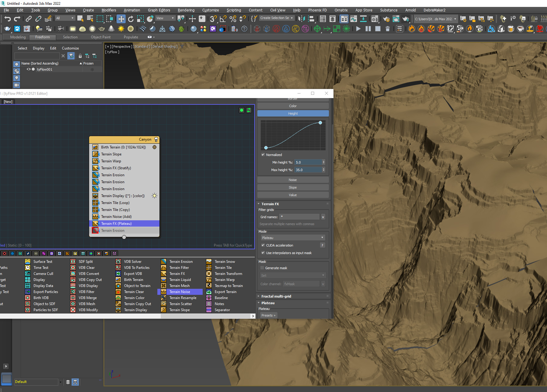Click the Birth VDB icon in depot
The width and height of the screenshot is (547, 392).
[27, 298]
